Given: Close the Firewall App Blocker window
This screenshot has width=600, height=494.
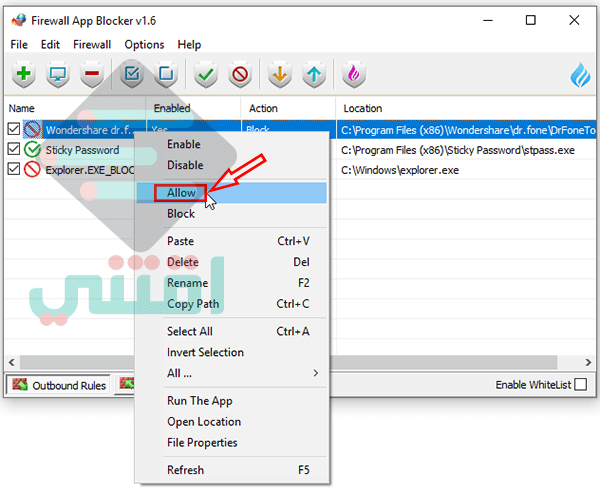Looking at the screenshot, I should coord(574,20).
